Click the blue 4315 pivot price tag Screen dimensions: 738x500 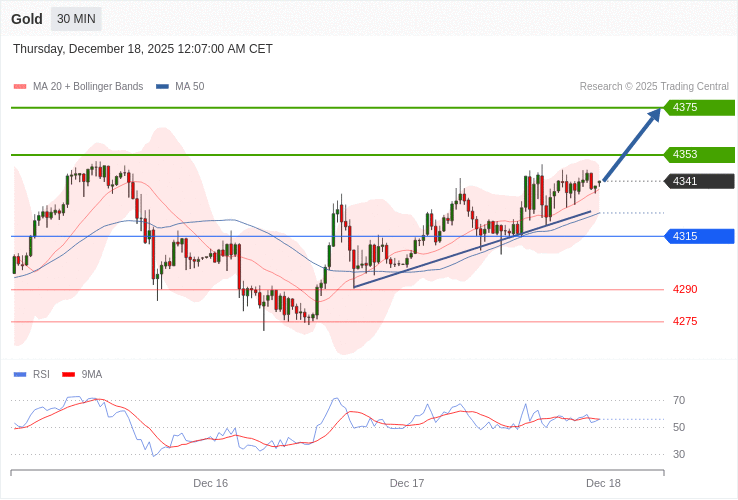(x=699, y=236)
